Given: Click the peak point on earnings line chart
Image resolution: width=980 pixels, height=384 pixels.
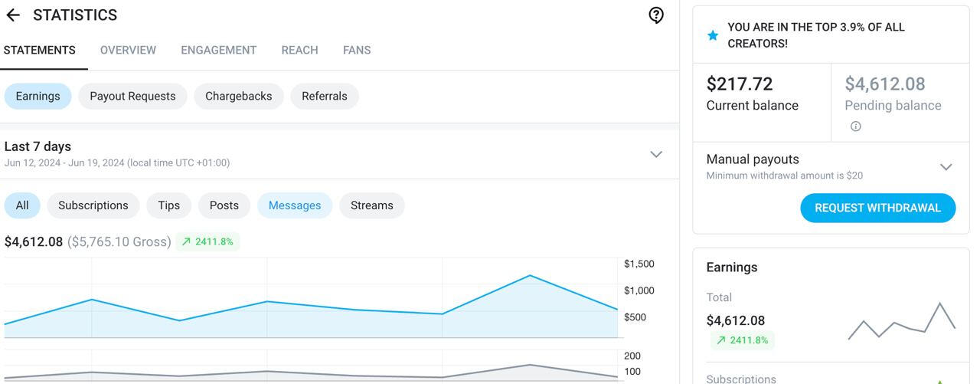Looking at the screenshot, I should (x=530, y=275).
